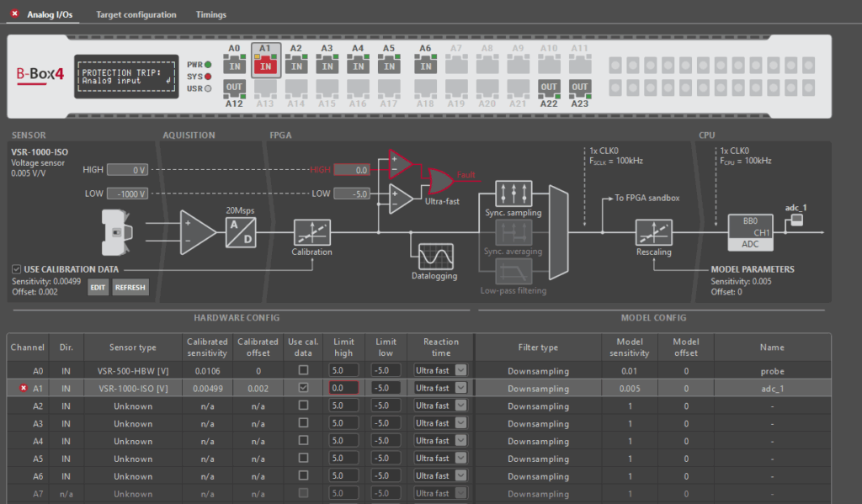Switch to the Target configuration tab

(135, 14)
